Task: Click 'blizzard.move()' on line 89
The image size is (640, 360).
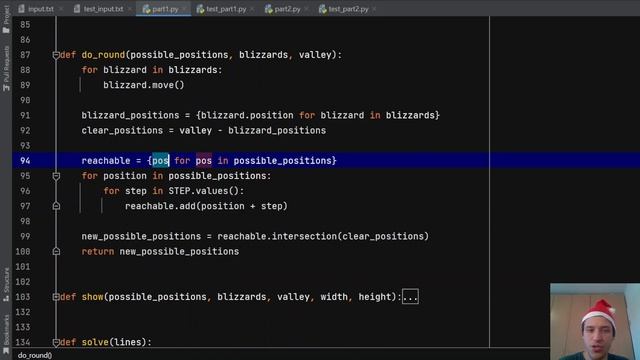Action: [x=144, y=85]
